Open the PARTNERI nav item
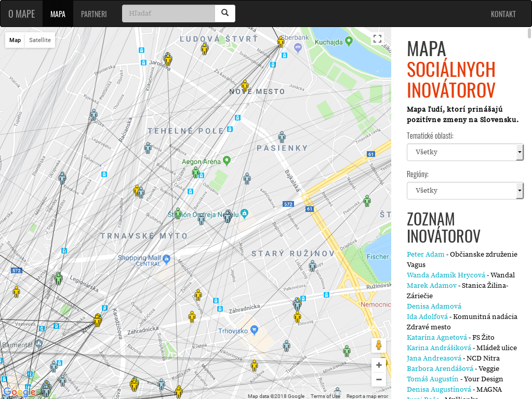Screen dimensions: 532x399 (x=94, y=14)
